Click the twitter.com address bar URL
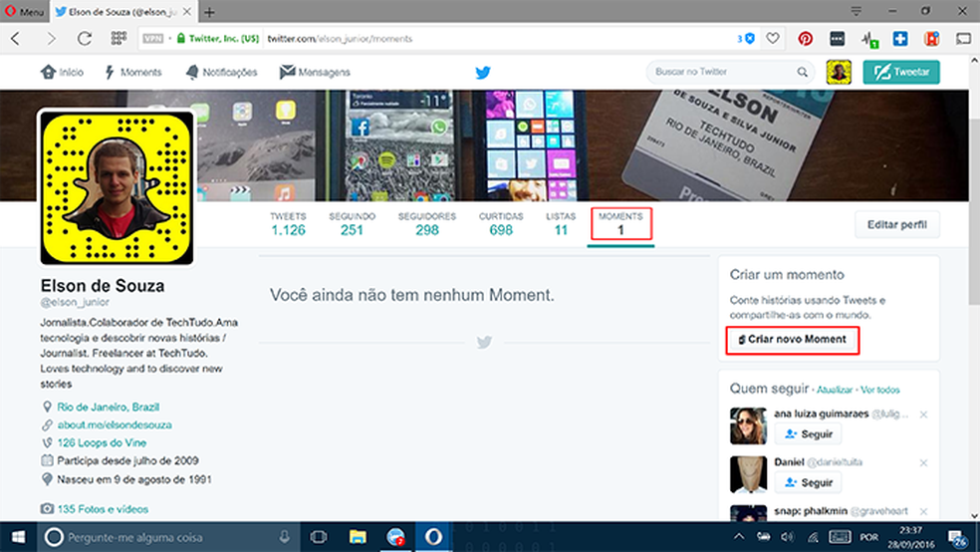The height and width of the screenshot is (552, 980). 340,39
